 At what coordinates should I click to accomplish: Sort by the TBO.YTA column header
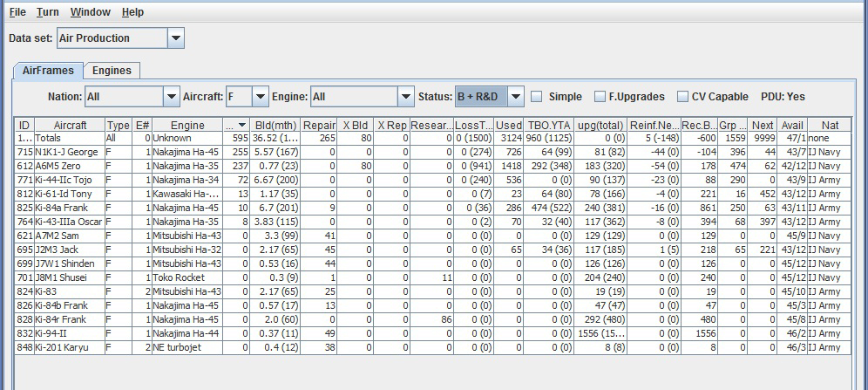tap(548, 125)
